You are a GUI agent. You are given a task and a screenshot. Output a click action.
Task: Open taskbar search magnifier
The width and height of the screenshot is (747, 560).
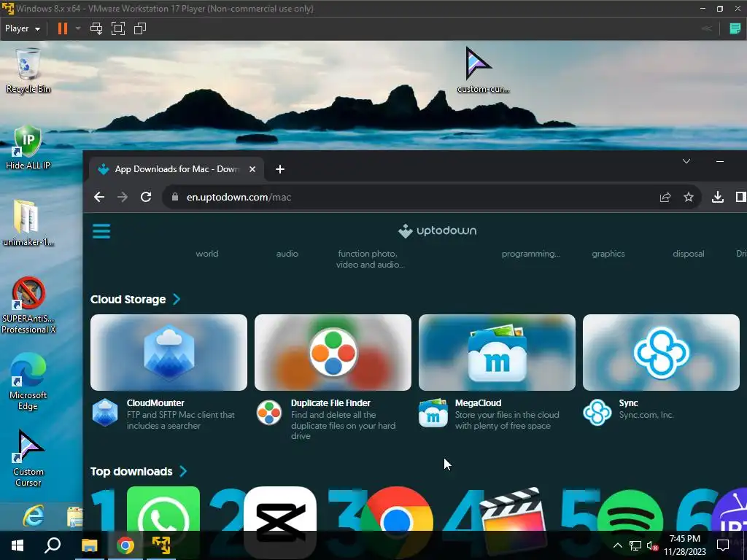tap(53, 545)
